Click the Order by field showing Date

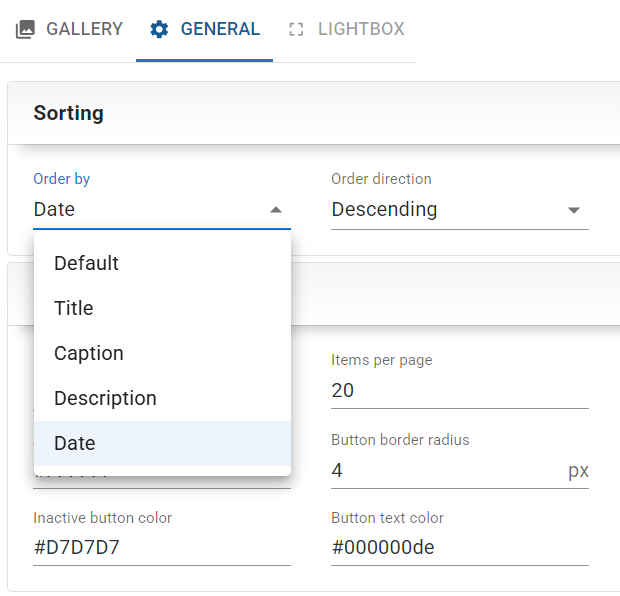point(150,209)
